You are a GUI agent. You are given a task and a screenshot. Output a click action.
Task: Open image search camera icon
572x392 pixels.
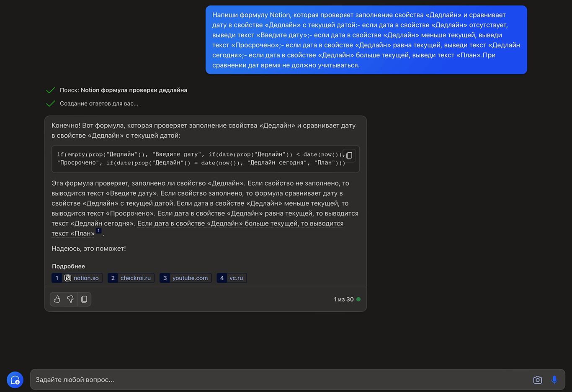(x=538, y=380)
